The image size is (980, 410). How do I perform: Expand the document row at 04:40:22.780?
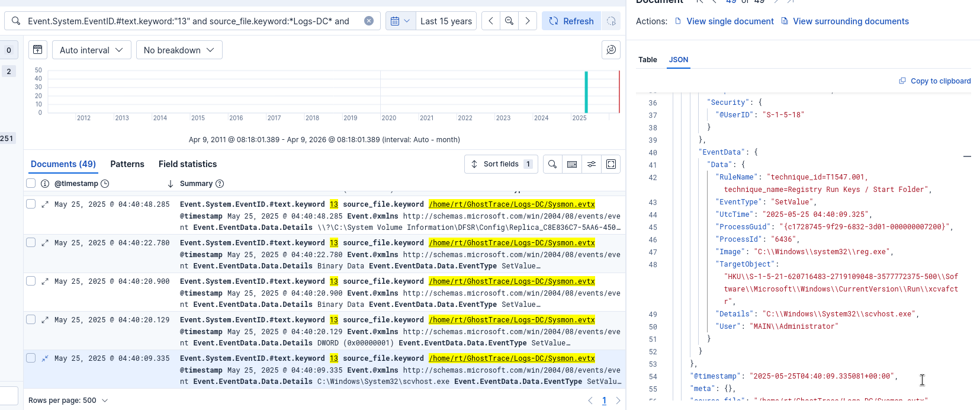45,243
